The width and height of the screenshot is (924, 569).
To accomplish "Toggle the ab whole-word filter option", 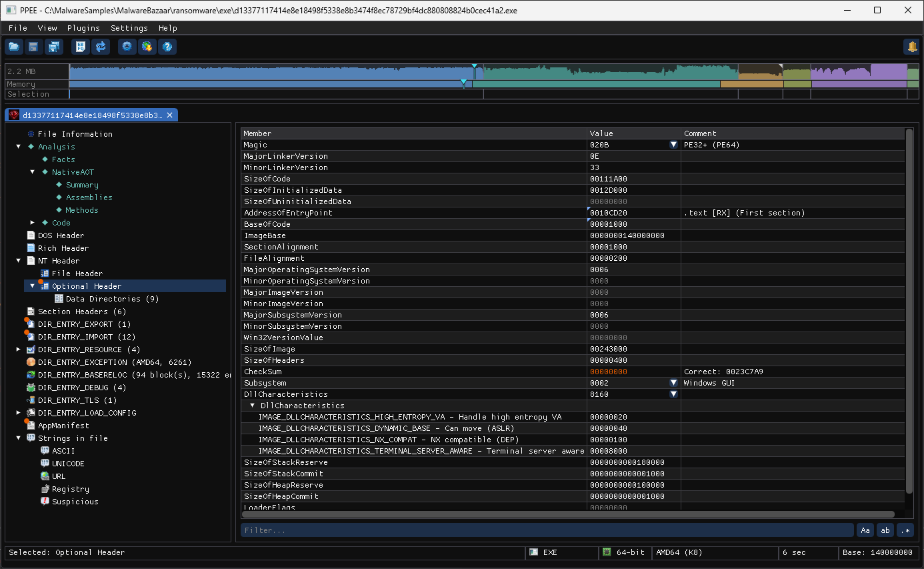I will [885, 530].
